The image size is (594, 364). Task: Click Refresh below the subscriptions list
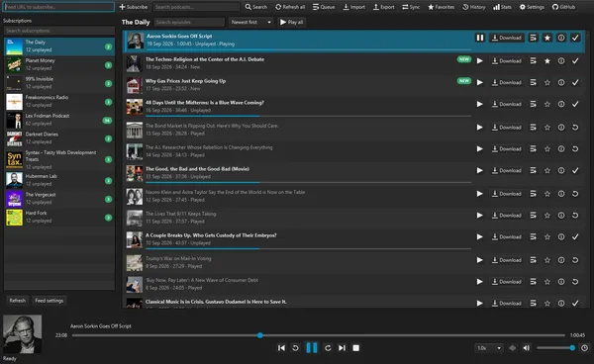pyautogui.click(x=18, y=301)
